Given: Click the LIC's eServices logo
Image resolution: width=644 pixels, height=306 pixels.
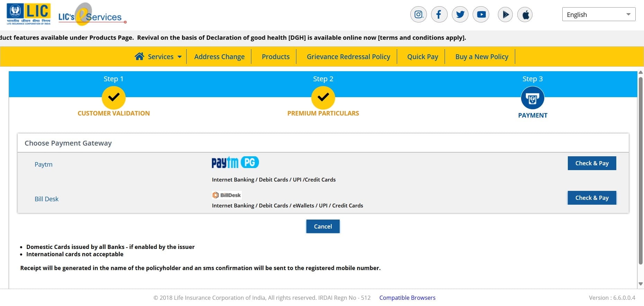Looking at the screenshot, I should 92,15.
